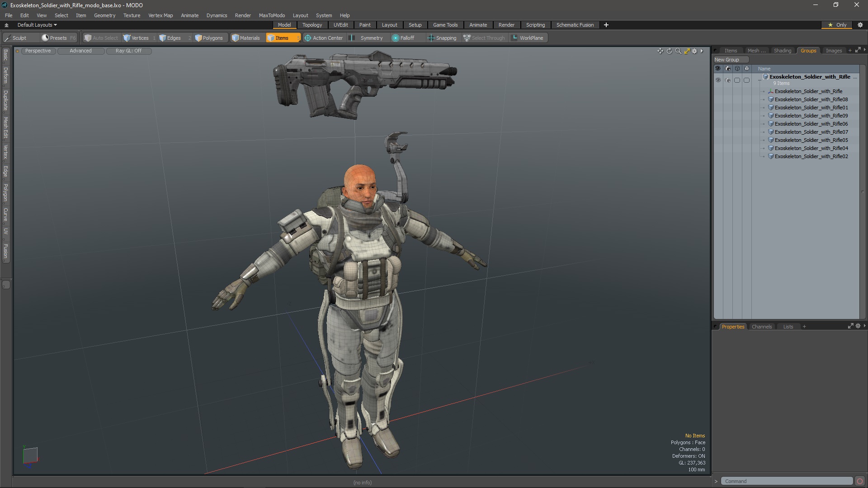The width and height of the screenshot is (868, 488).
Task: Toggle the Ray GL: Off button
Action: point(128,51)
